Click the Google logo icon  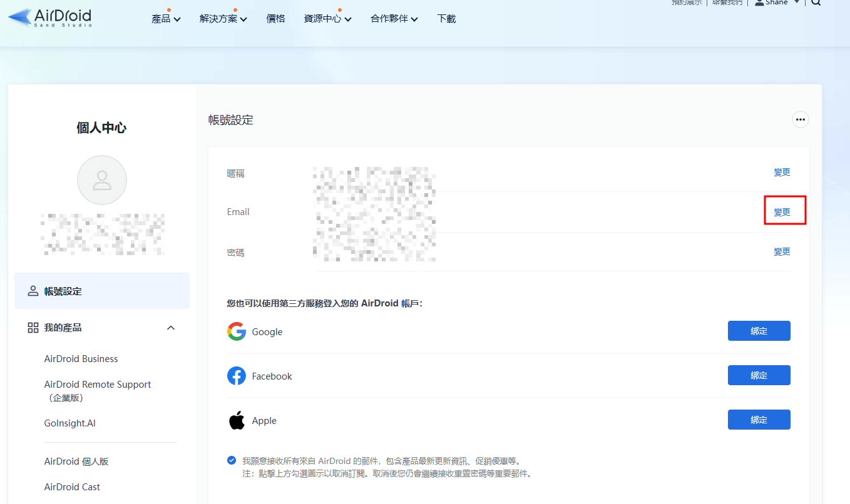click(x=237, y=331)
